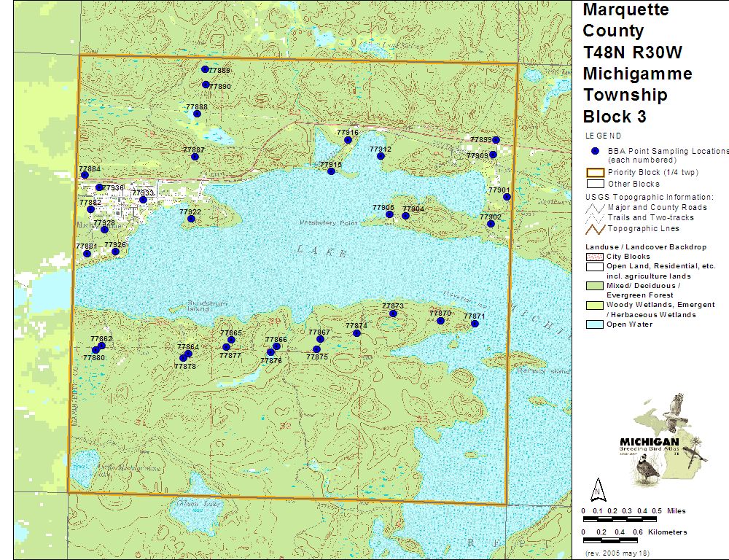Click the City Blocks legend swatch

[594, 257]
